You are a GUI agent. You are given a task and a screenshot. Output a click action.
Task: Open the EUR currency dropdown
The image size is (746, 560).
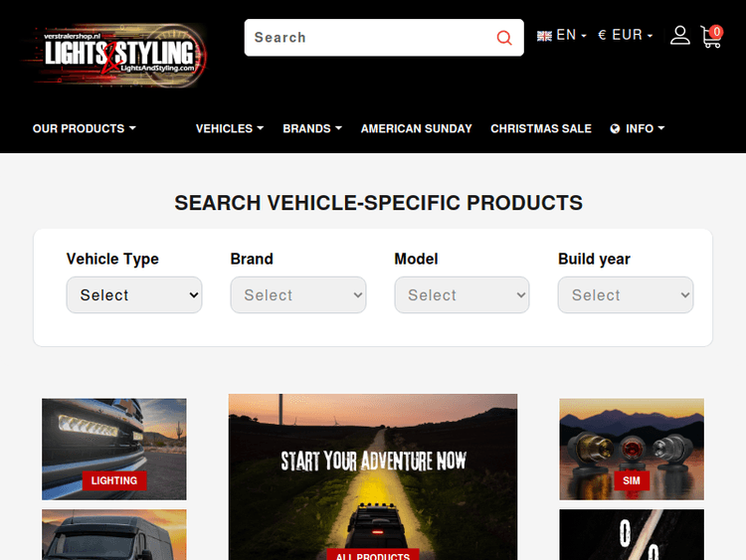(626, 35)
